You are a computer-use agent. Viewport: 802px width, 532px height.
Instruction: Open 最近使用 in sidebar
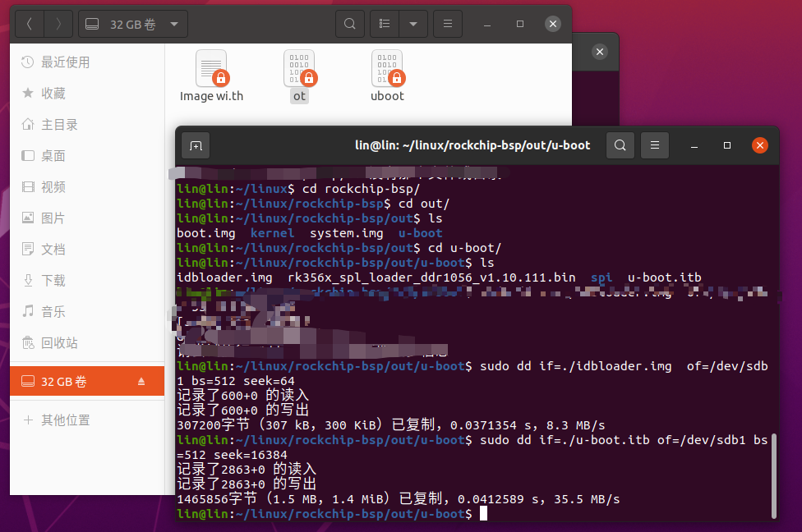65,62
